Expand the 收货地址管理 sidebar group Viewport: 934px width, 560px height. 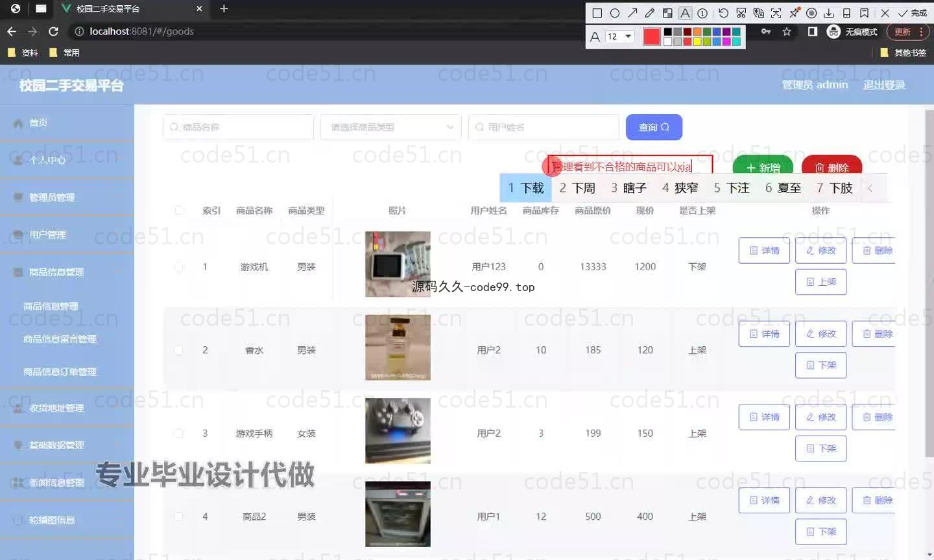point(67,408)
